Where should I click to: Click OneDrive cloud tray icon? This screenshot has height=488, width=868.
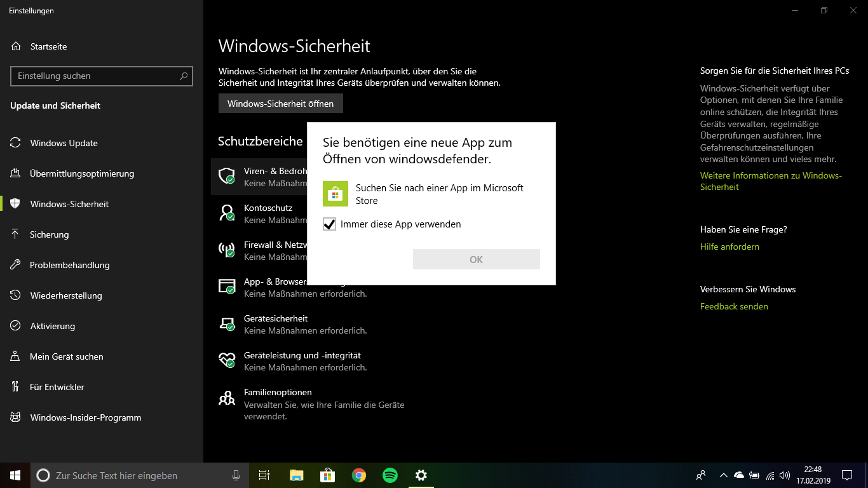(x=738, y=475)
